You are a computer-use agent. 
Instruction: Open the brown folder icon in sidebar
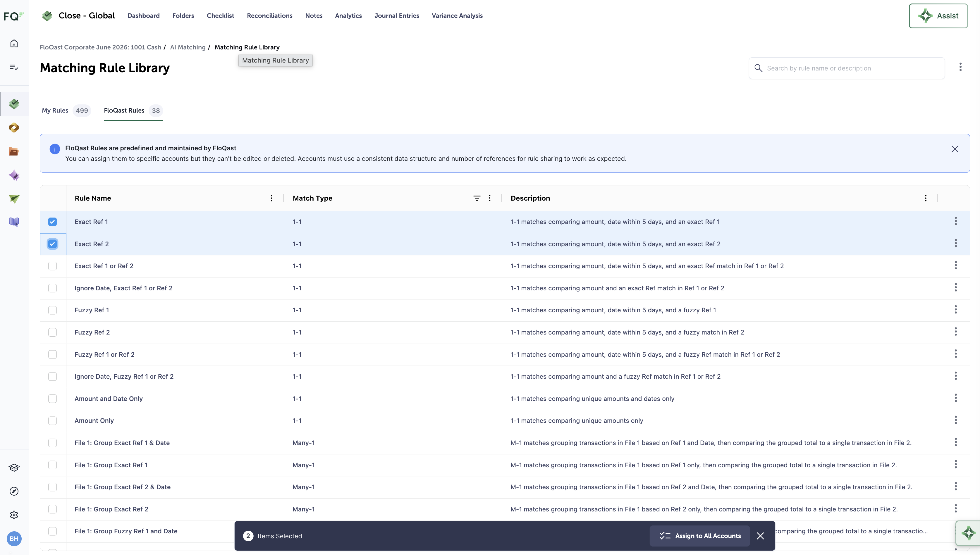click(14, 151)
